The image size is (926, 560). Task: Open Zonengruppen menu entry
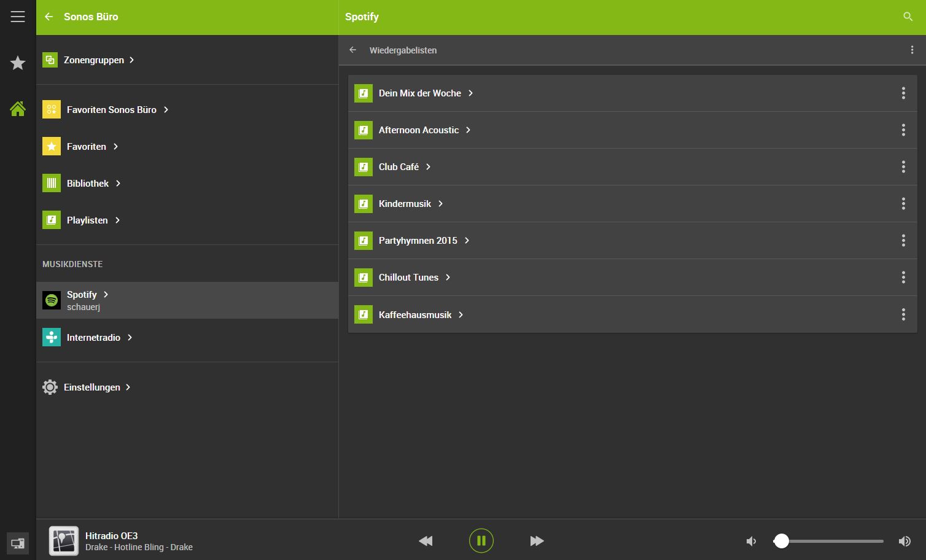click(x=187, y=60)
